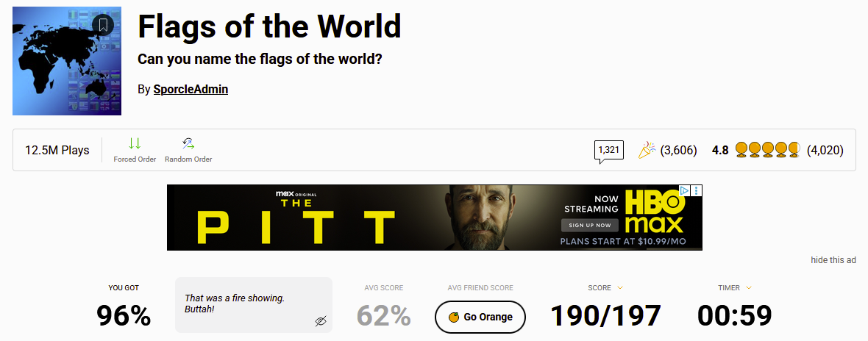The height and width of the screenshot is (341, 868).
Task: Click the 3,606 nominations count
Action: tap(678, 150)
